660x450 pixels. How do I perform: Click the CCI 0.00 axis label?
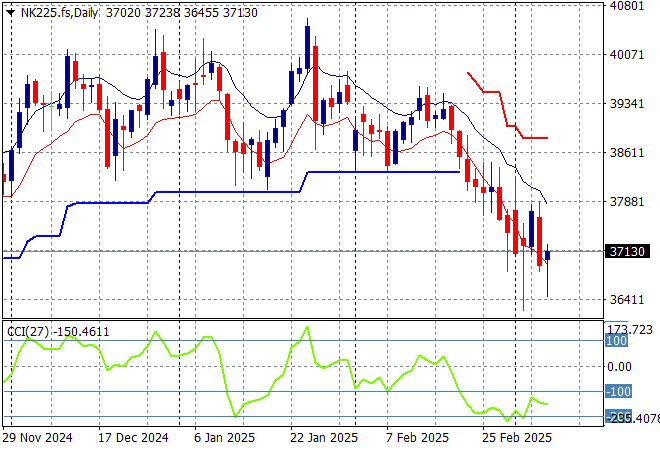point(619,367)
